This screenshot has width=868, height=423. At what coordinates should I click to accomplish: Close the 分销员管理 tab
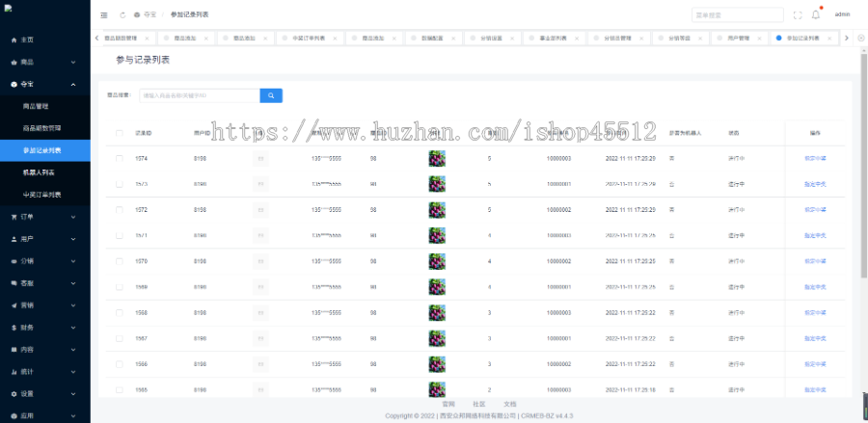pos(641,39)
